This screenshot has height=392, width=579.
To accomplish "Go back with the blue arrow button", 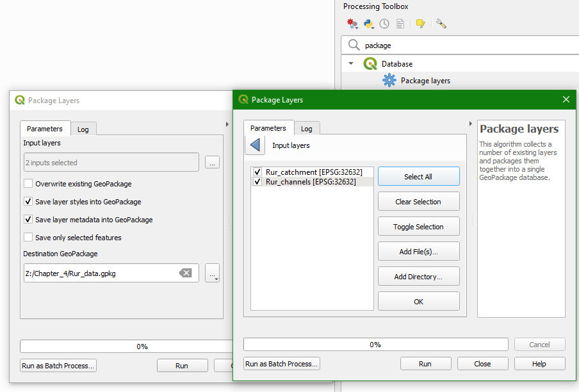I will (x=255, y=145).
